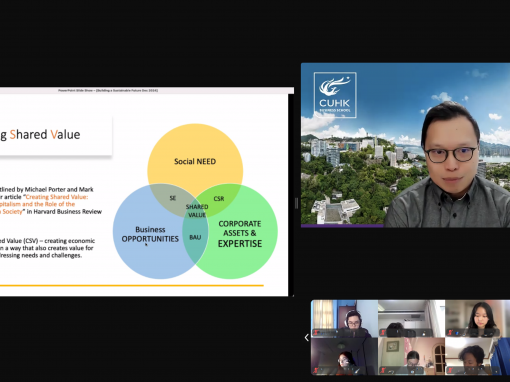Click muted mic icon on long-haired woman's tile
The height and width of the screenshot is (382, 510).
coord(450,332)
